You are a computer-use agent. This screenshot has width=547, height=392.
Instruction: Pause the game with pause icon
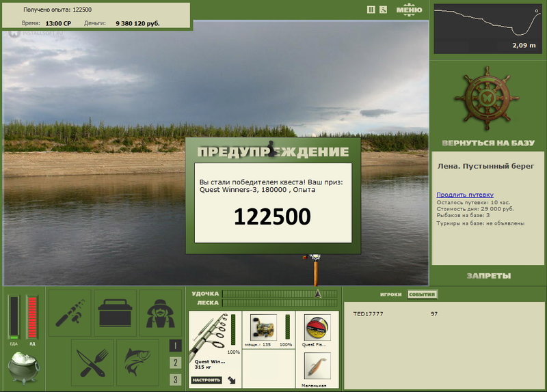click(371, 10)
